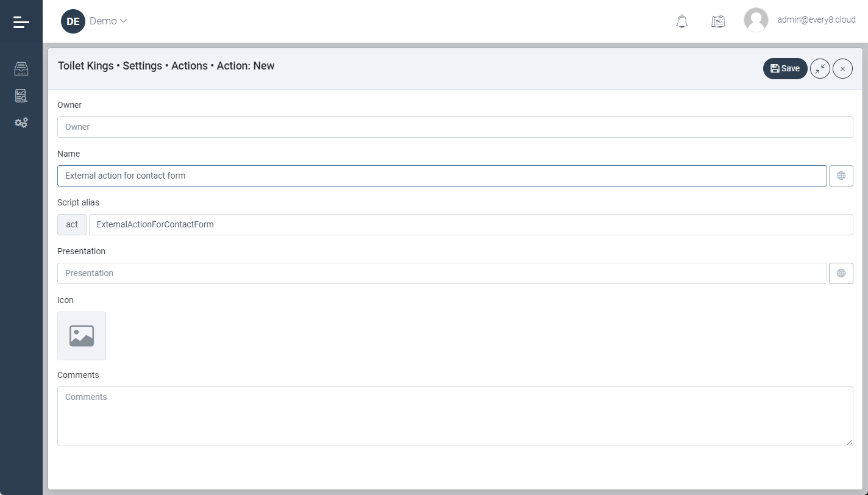This screenshot has width=868, height=495.
Task: Save the new action
Action: point(785,69)
